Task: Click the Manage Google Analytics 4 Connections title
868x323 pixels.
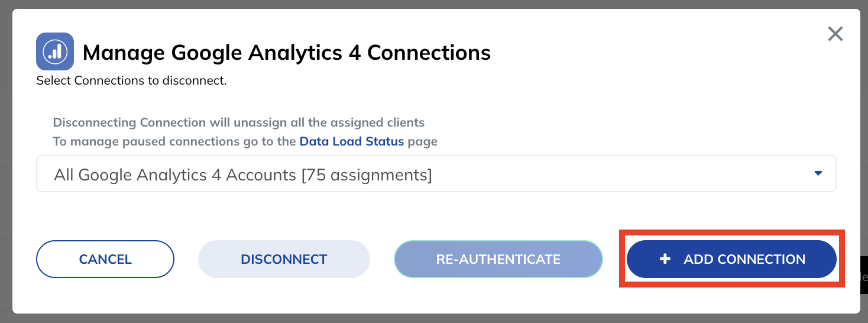Action: click(x=287, y=53)
